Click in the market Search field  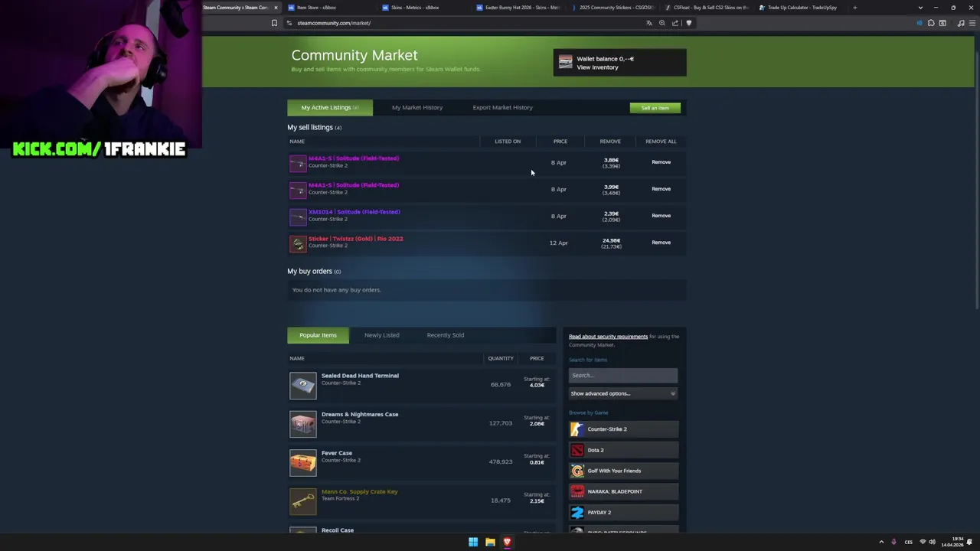pos(623,375)
